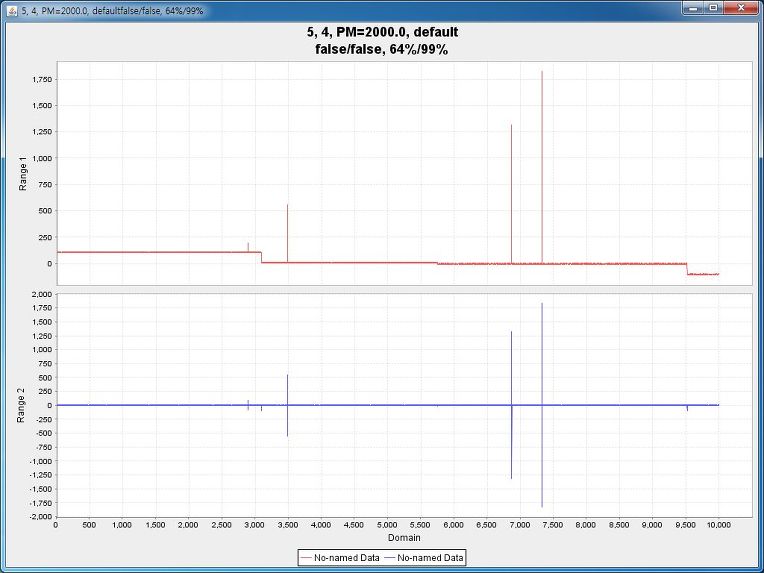Click the subtitle 'false/false, 64%/99%'
Screen dimensions: 764x573
(x=382, y=49)
